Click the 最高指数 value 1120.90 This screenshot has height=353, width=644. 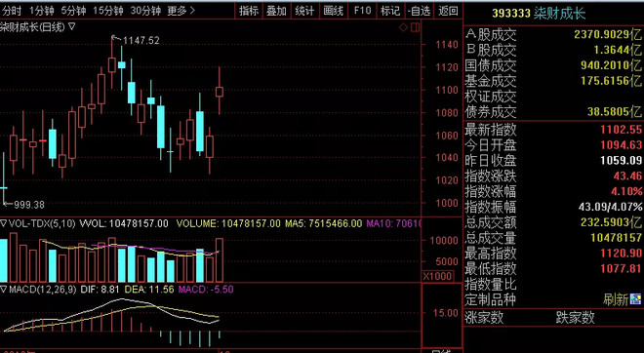[x=621, y=254]
